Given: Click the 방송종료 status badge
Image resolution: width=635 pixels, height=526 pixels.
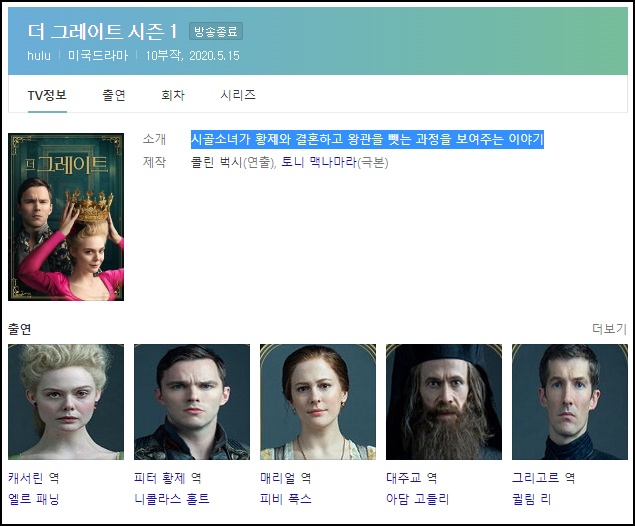Looking at the screenshot, I should (x=216, y=31).
